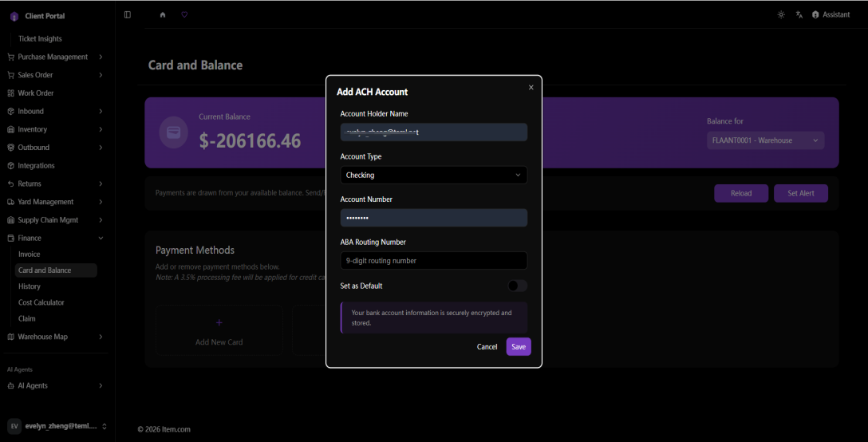
Task: Click the plus icon on Add New Card
Action: pyautogui.click(x=219, y=322)
